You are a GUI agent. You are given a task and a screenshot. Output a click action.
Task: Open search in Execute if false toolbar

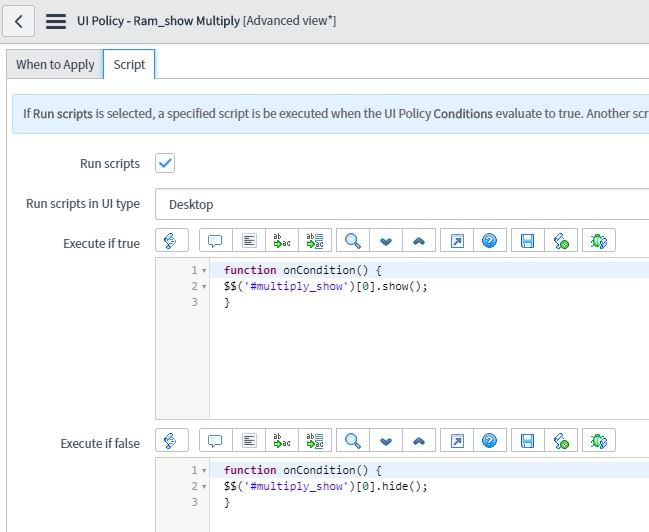point(353,441)
